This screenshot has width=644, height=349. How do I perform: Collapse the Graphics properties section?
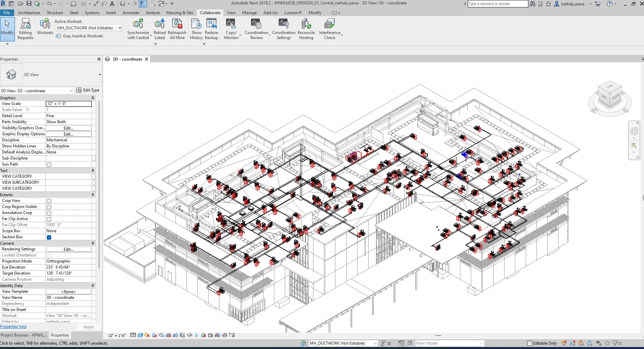[x=93, y=98]
